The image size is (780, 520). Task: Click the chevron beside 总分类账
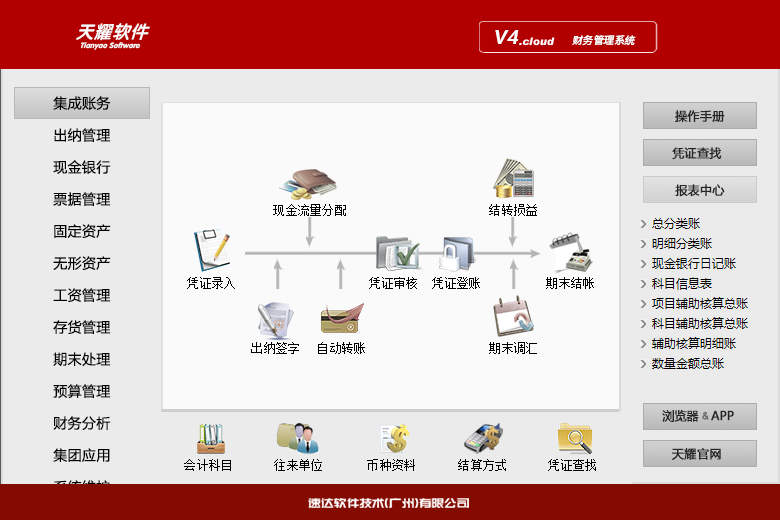(643, 224)
